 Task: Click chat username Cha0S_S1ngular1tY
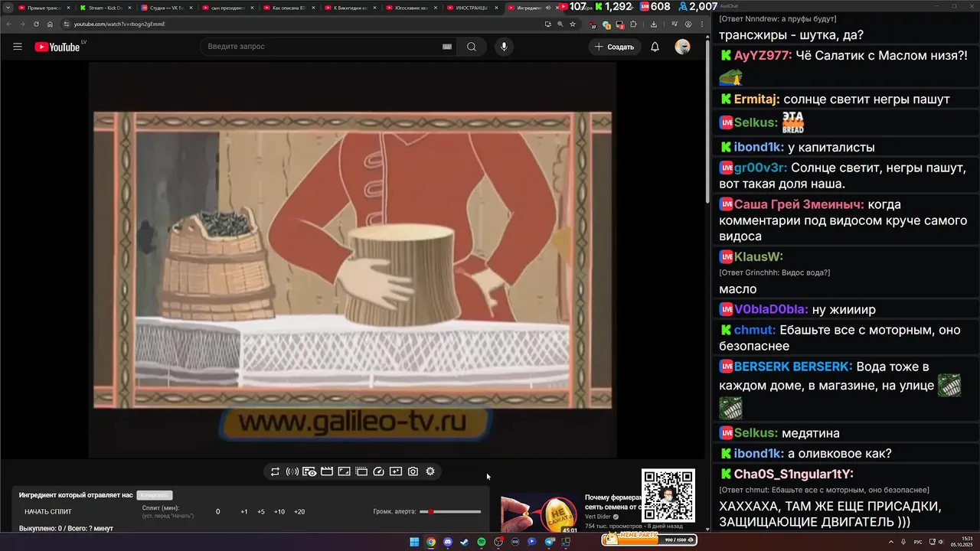tap(793, 474)
